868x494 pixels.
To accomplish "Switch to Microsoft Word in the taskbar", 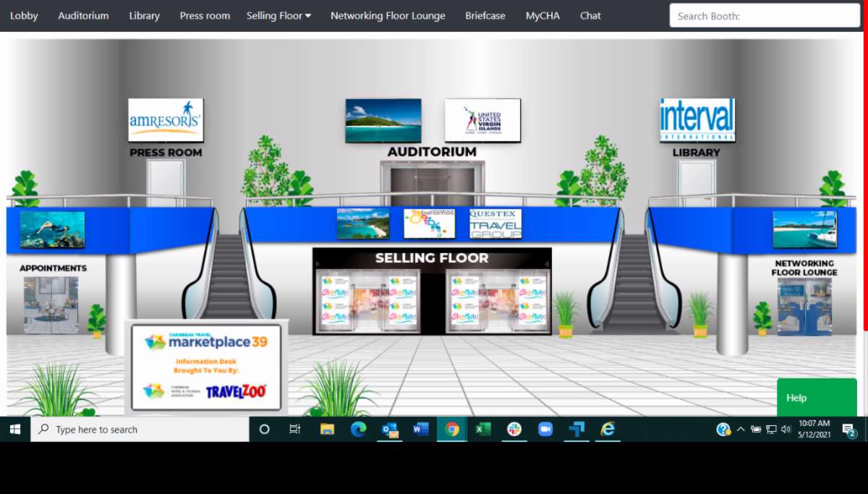I will tap(421, 430).
